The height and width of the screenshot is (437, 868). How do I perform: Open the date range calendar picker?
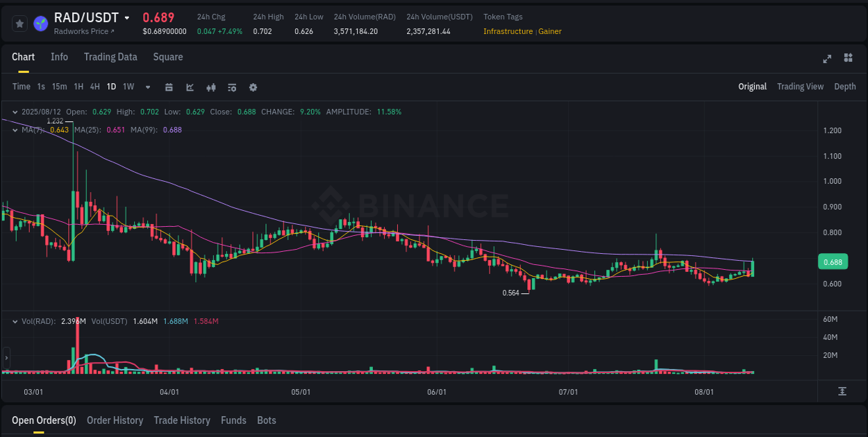(x=169, y=87)
